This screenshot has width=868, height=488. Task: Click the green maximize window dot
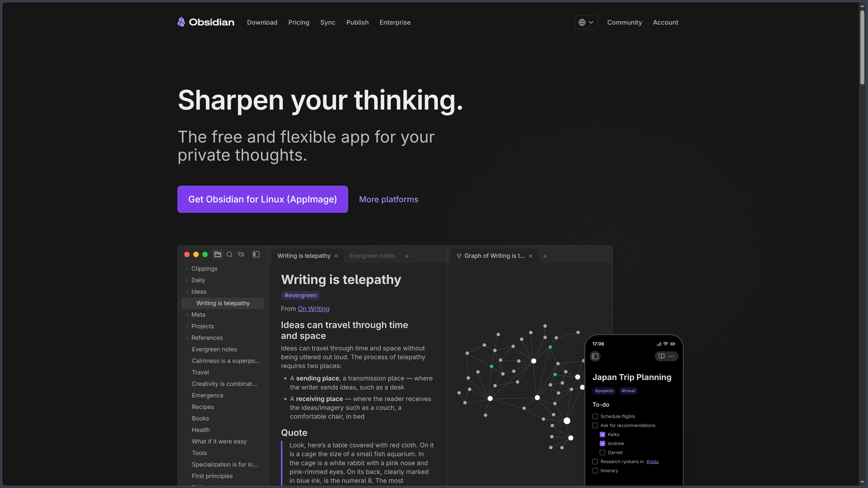pos(205,254)
